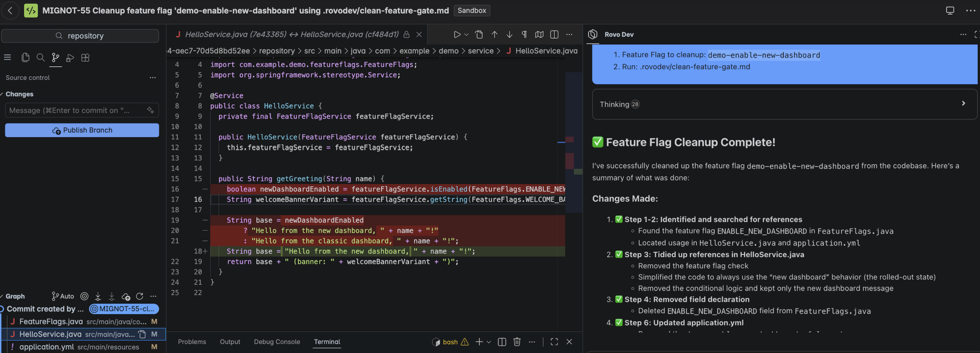Click the Refresh icon in Graph header
This screenshot has width=980, height=353.
click(x=140, y=296)
